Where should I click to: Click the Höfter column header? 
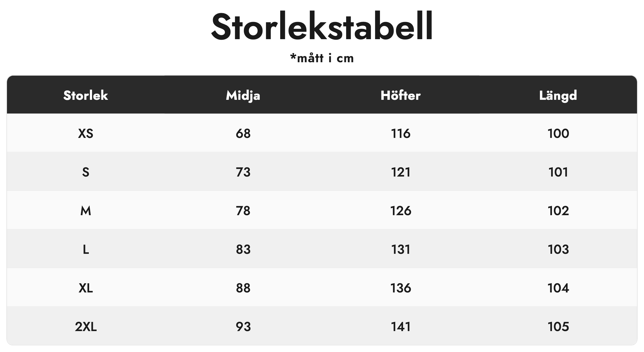(401, 96)
